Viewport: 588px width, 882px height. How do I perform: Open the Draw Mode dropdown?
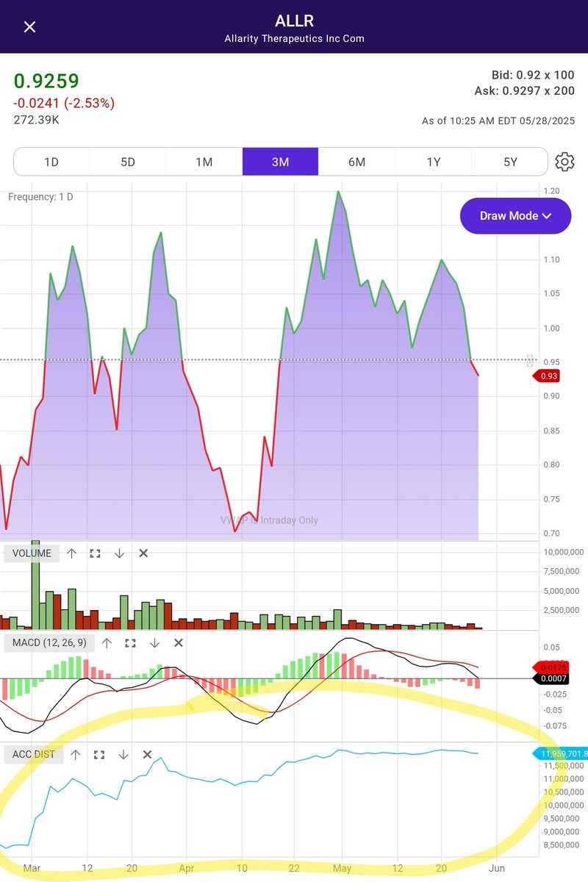point(515,215)
